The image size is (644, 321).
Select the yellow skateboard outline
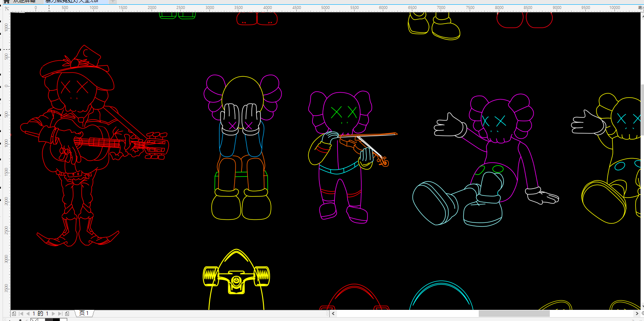click(236, 279)
